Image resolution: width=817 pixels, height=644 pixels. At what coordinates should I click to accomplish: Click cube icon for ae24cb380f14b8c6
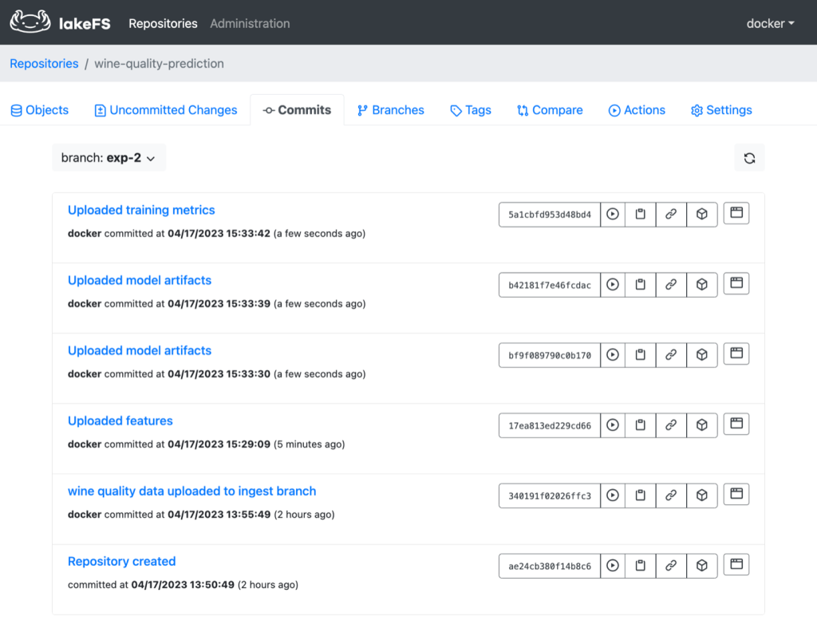702,566
